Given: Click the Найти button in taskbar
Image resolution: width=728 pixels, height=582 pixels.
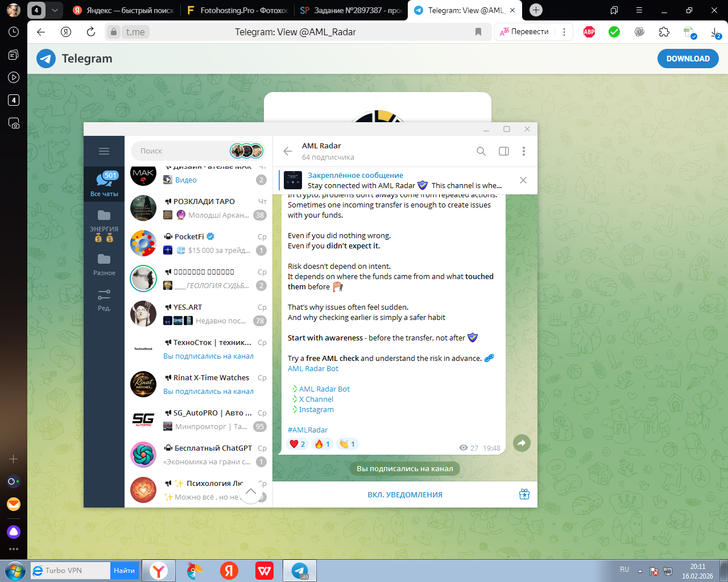Looking at the screenshot, I should click(124, 571).
